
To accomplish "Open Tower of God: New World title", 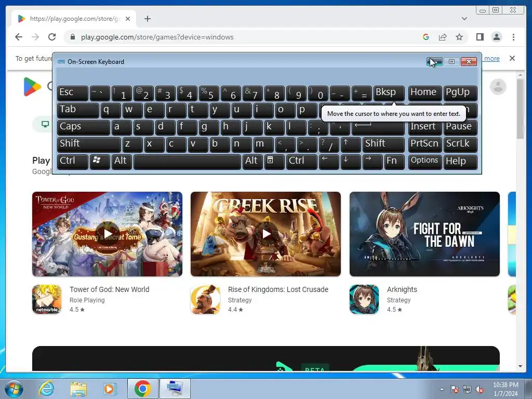I will pyautogui.click(x=109, y=289).
